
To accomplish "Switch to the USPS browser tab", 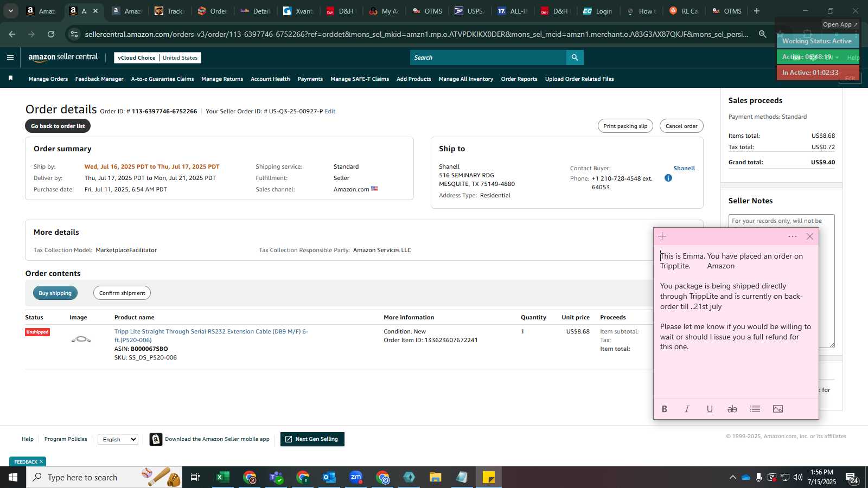I will (x=470, y=11).
